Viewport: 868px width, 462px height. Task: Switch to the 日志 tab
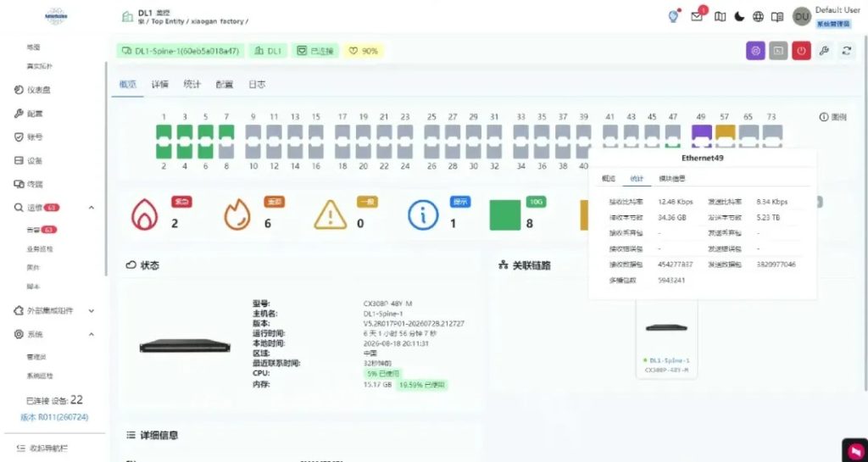point(257,85)
